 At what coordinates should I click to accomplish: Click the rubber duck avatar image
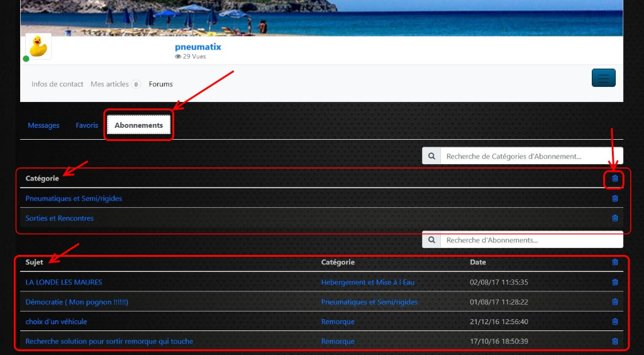coord(38,47)
